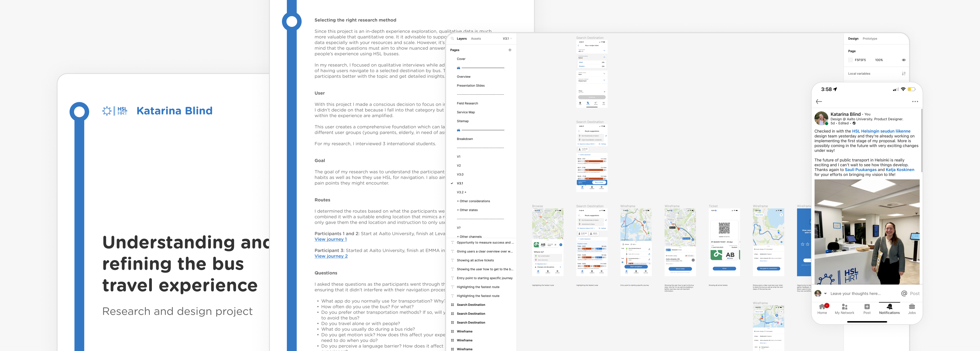
Task: Open Notifications bell in LinkedIn bottom bar
Action: point(889,309)
